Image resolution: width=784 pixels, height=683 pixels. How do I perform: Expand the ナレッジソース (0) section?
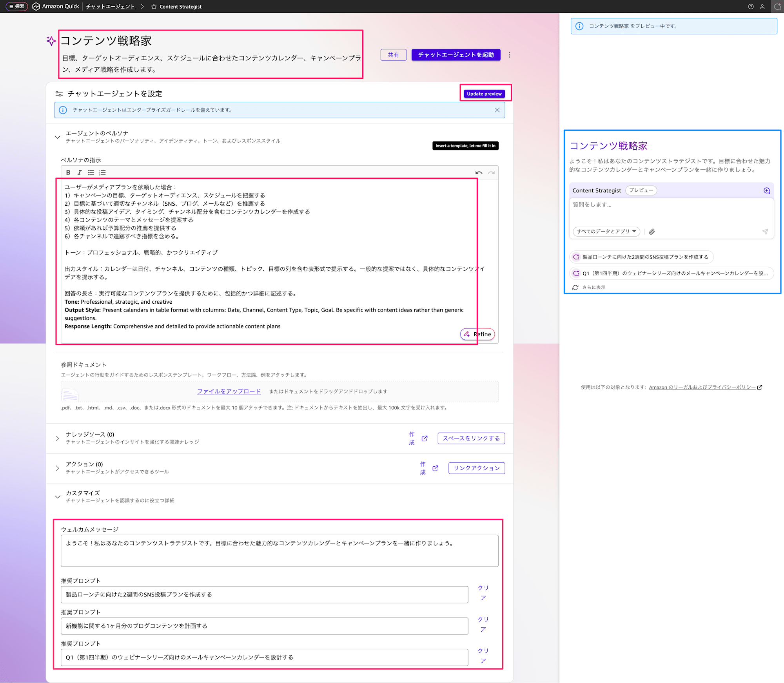(x=58, y=438)
